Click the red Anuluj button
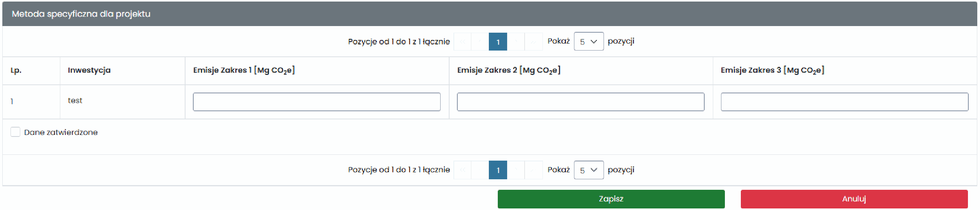The height and width of the screenshot is (210, 980). (854, 199)
